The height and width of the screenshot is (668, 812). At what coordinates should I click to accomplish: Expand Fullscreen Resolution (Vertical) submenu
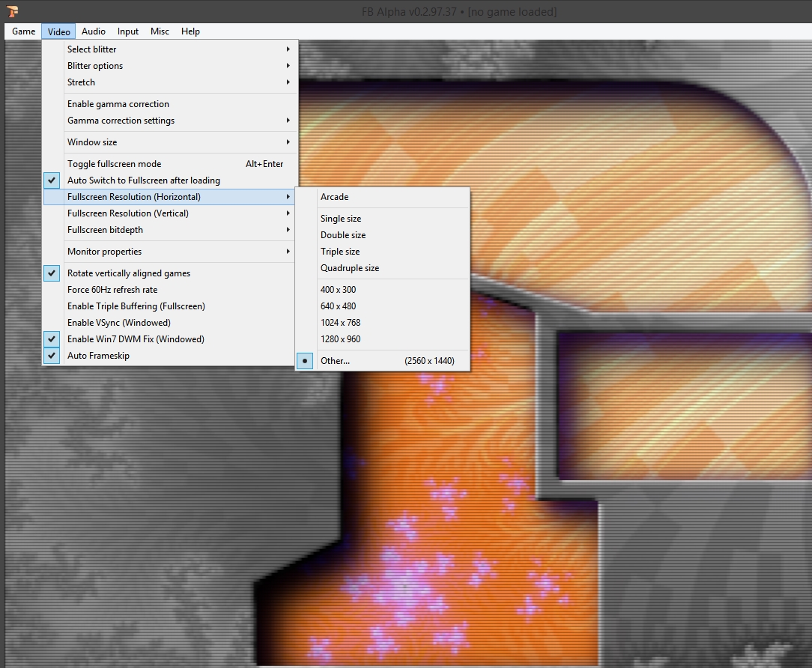coord(170,213)
